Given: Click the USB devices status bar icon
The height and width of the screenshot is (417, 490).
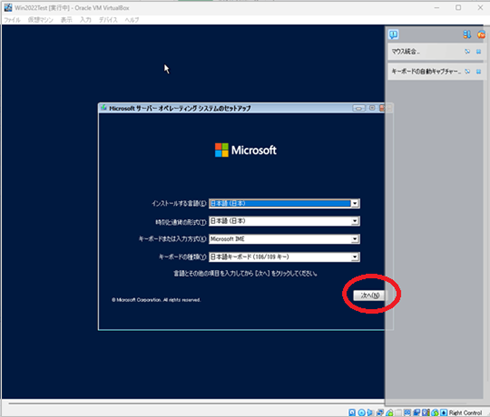Looking at the screenshot, I should 389,413.
